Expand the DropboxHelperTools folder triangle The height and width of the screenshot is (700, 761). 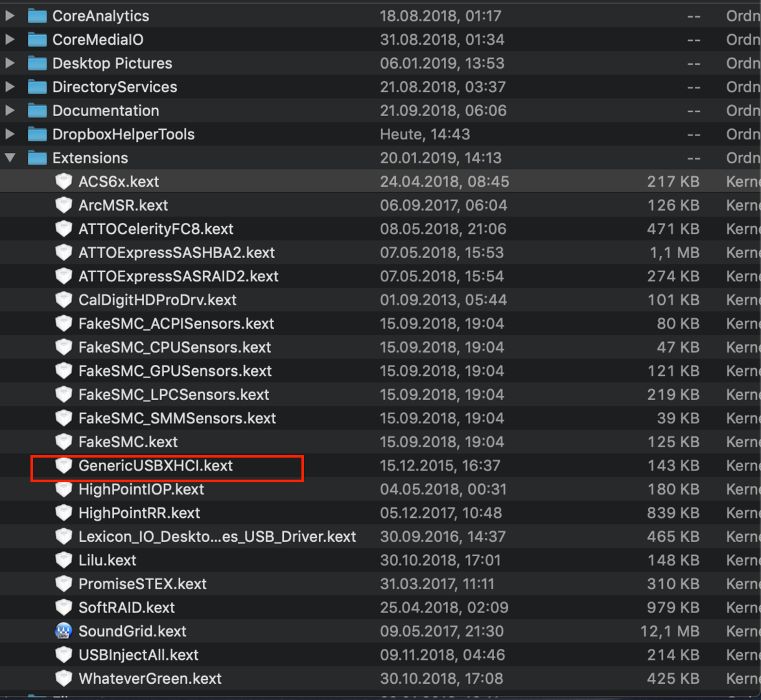pyautogui.click(x=10, y=134)
